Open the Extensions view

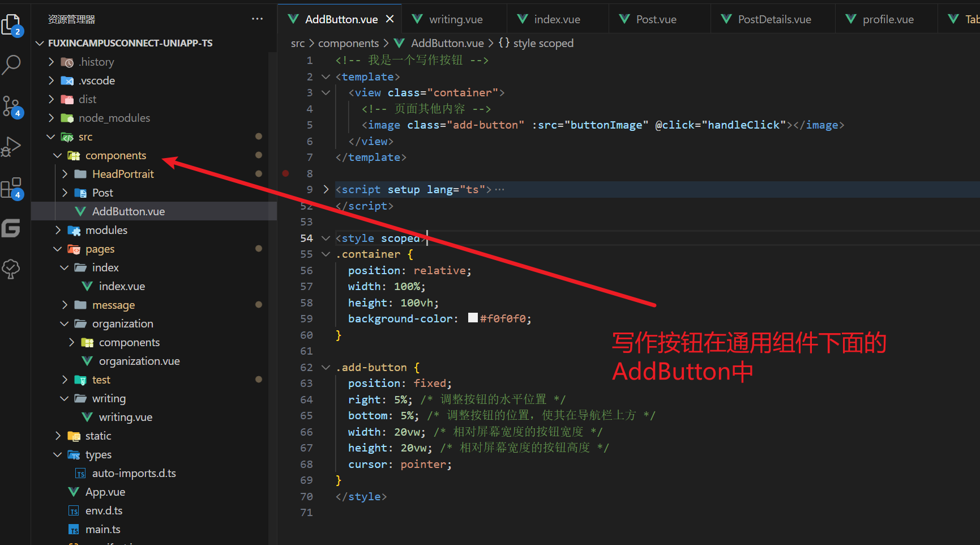pos(11,188)
